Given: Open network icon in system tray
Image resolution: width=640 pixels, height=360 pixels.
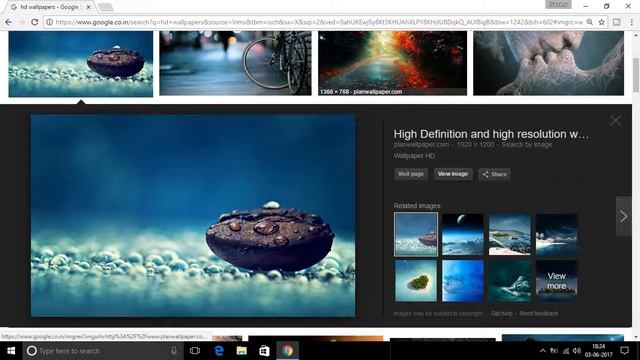Looking at the screenshot, I should 565,351.
